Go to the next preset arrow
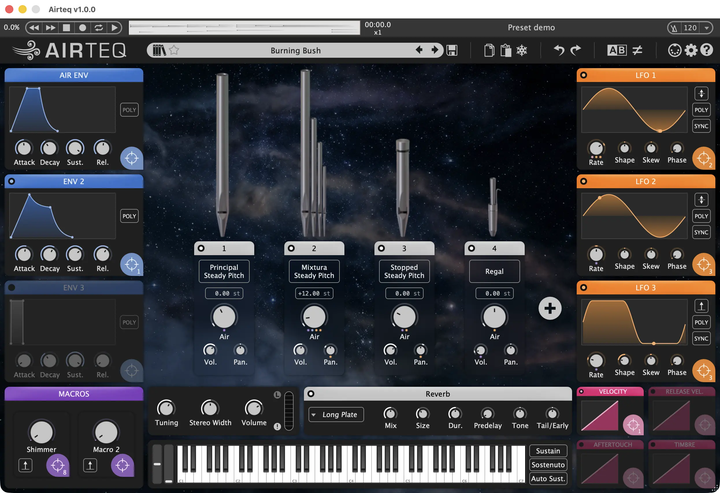The width and height of the screenshot is (720, 493). [x=434, y=50]
